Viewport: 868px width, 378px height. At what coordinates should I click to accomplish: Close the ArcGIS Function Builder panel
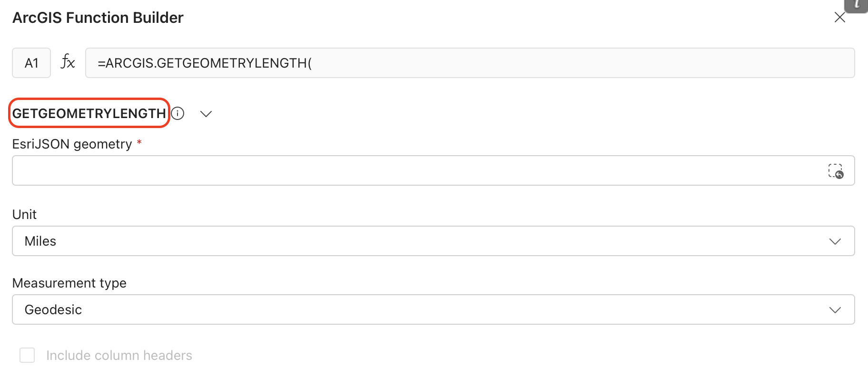840,17
